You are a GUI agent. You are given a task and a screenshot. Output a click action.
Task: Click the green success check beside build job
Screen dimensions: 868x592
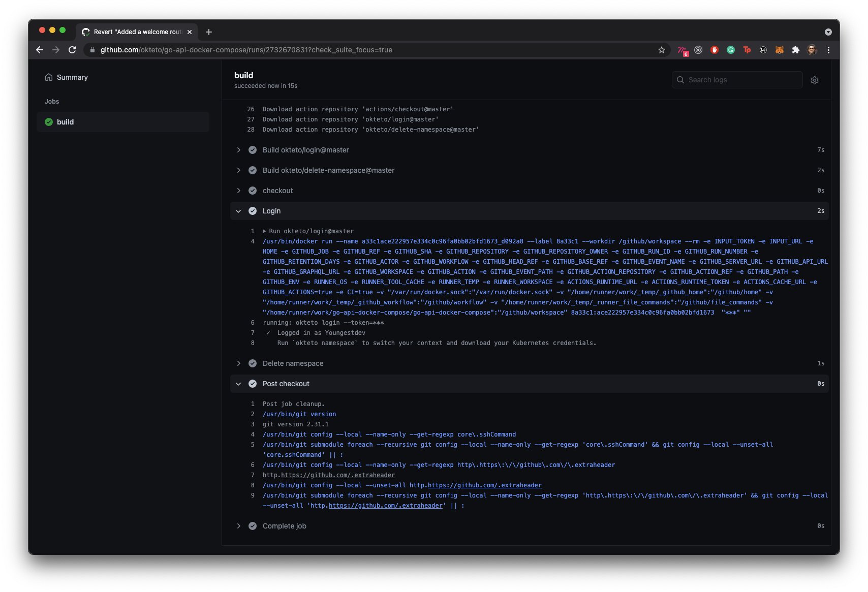[x=49, y=122]
